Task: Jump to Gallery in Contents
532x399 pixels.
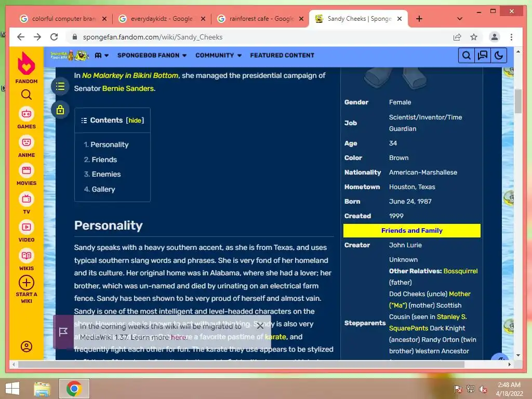Action: [103, 189]
